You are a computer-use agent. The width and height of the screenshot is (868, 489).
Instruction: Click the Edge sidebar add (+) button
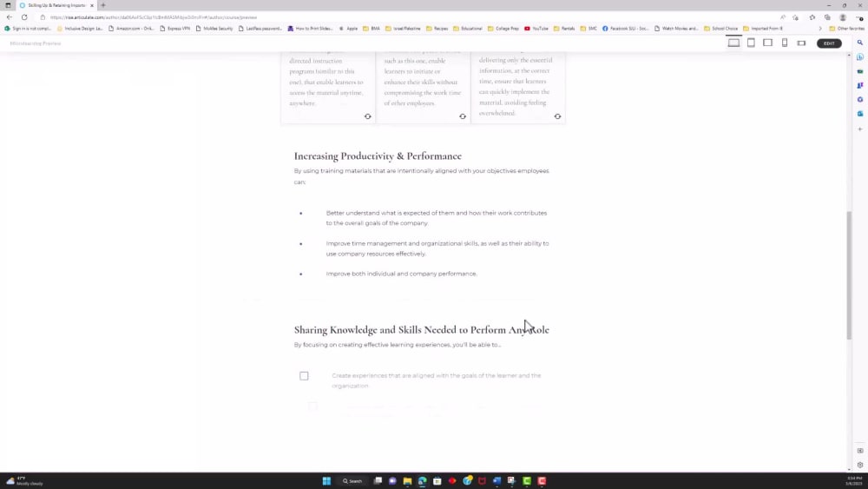(x=859, y=129)
